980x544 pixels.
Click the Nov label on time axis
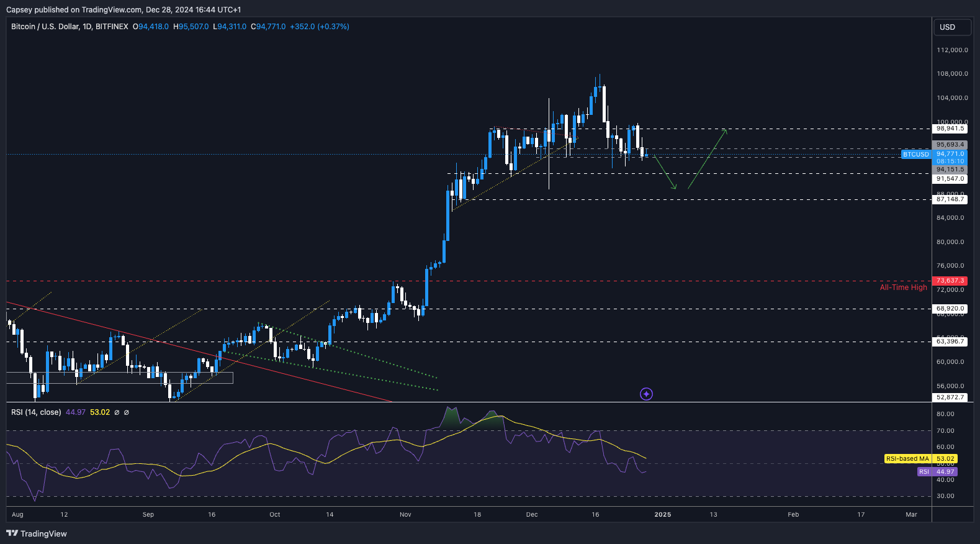[x=405, y=514]
